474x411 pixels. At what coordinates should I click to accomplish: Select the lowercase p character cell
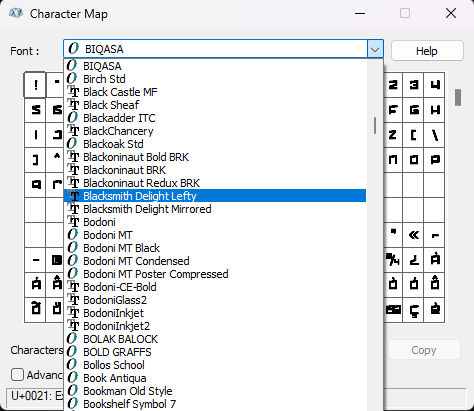coord(435,160)
